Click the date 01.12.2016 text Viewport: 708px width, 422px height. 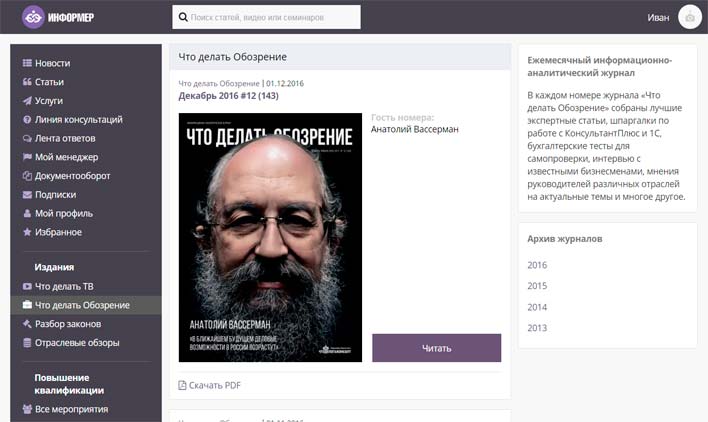285,83
